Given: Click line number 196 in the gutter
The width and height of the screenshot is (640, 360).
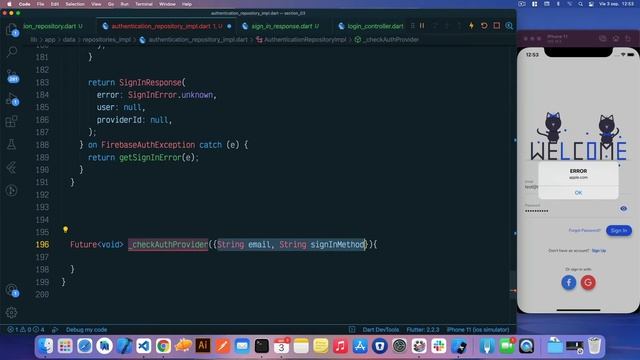Looking at the screenshot, I should coord(42,244).
